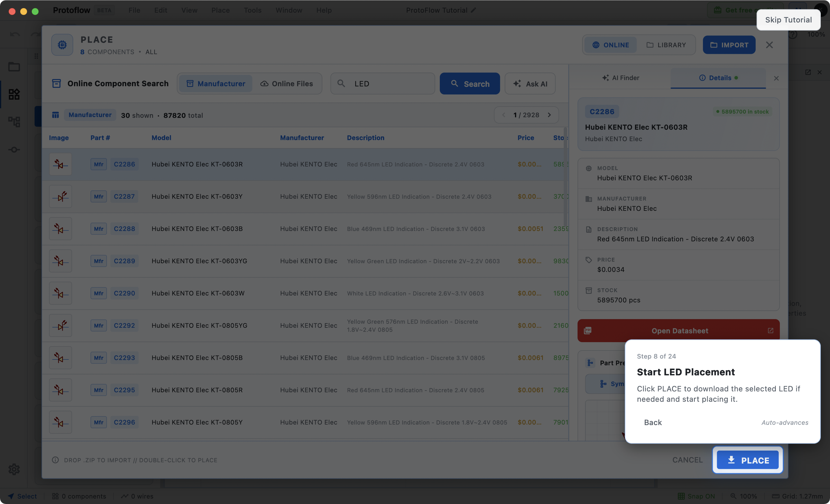Click the Mfr badge on the C2288 row
This screenshot has width=830, height=504.
(98, 229)
